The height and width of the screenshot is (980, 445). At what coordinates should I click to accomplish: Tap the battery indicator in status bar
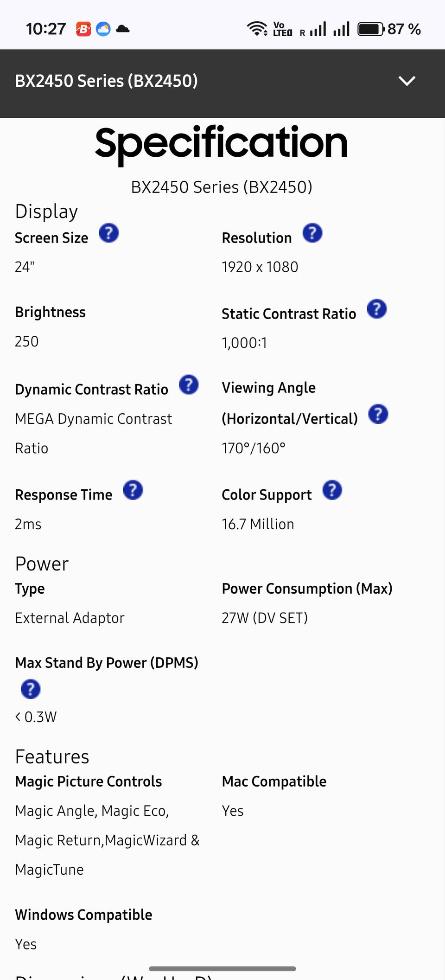coord(371,29)
